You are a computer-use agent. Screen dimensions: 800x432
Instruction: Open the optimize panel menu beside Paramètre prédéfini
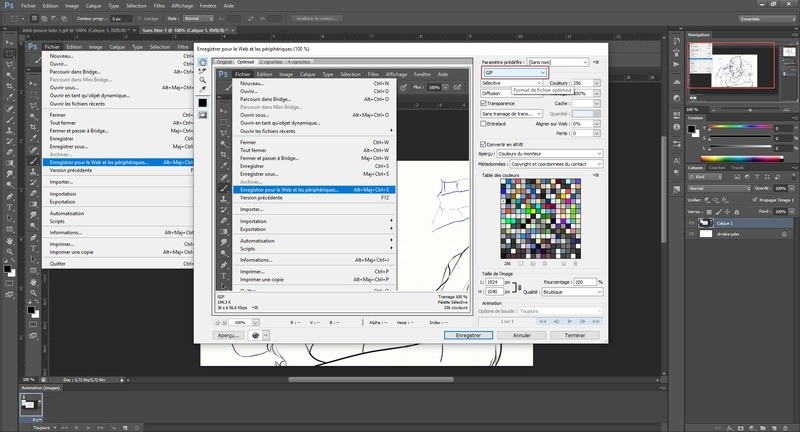[596, 62]
